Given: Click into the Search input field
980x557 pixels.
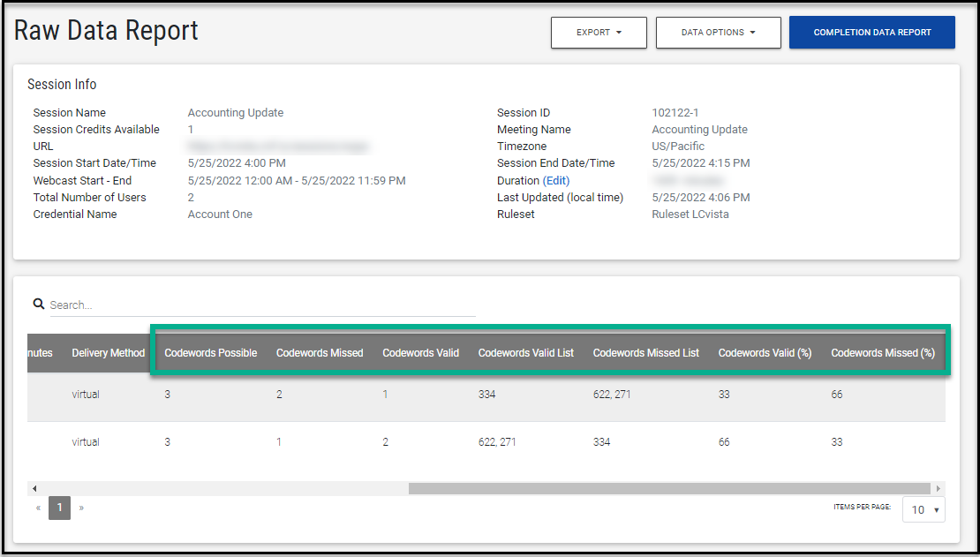Looking at the screenshot, I should pos(260,305).
